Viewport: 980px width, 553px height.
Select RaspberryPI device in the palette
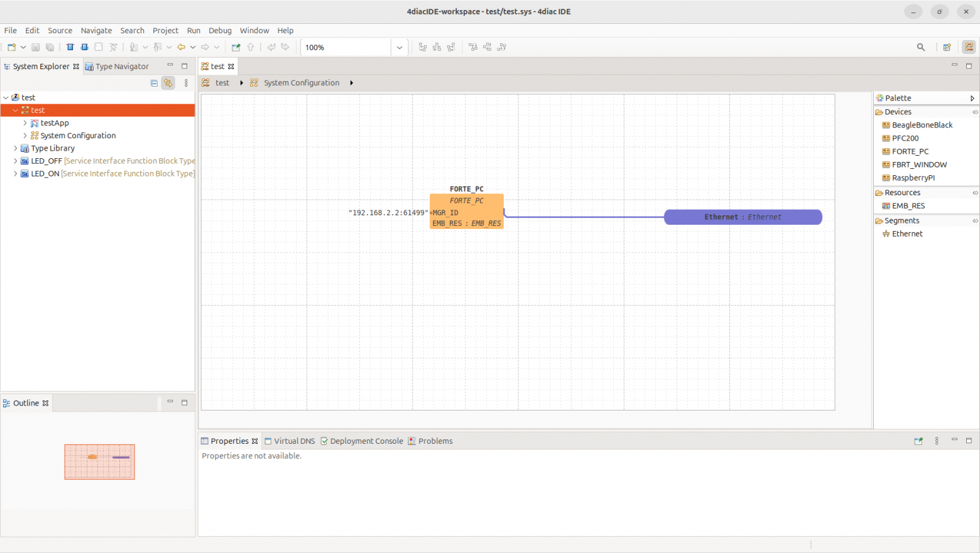coord(908,178)
